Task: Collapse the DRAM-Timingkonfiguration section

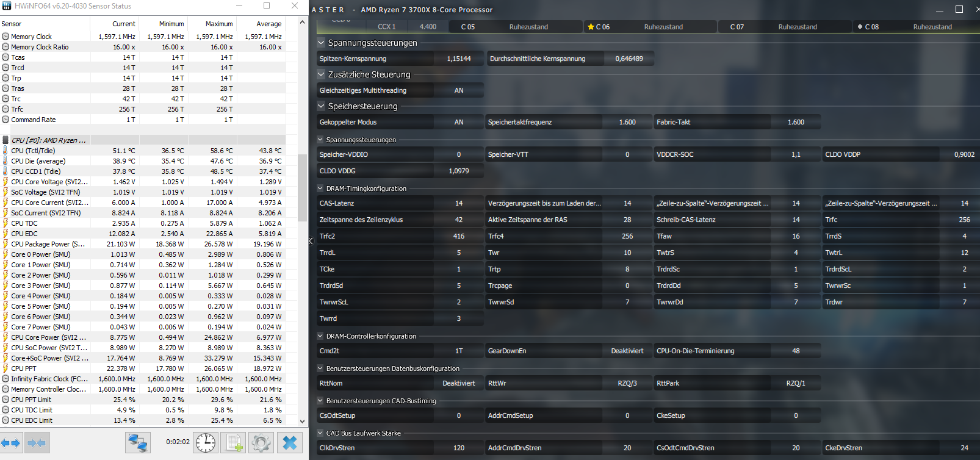Action: [320, 189]
